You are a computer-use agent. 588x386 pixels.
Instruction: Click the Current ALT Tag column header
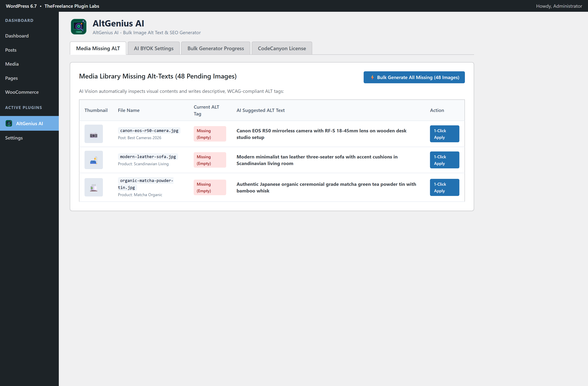pyautogui.click(x=206, y=110)
